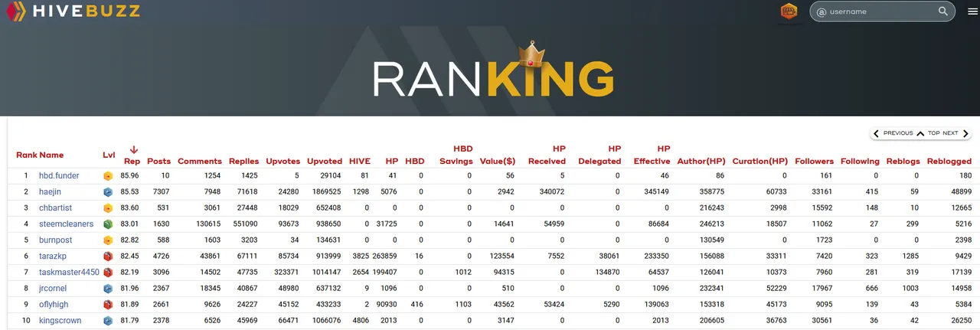Click taskmaster4450's level badge icon
980x330 pixels.
coord(108,272)
